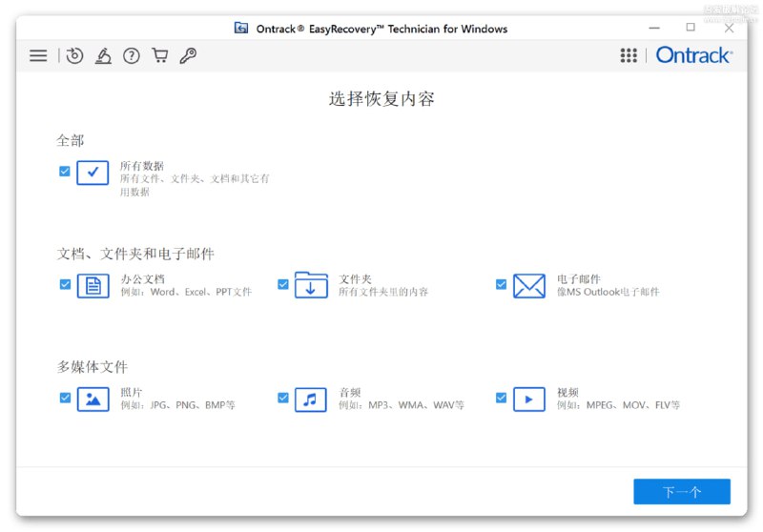Screen dimensions: 763x532
Task: Uncheck the 照片 checkbox
Action: pos(65,398)
